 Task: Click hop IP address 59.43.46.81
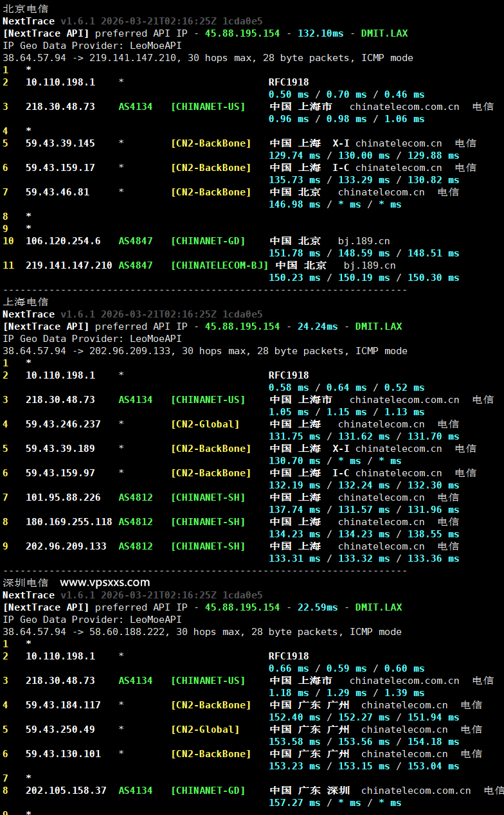(57, 192)
